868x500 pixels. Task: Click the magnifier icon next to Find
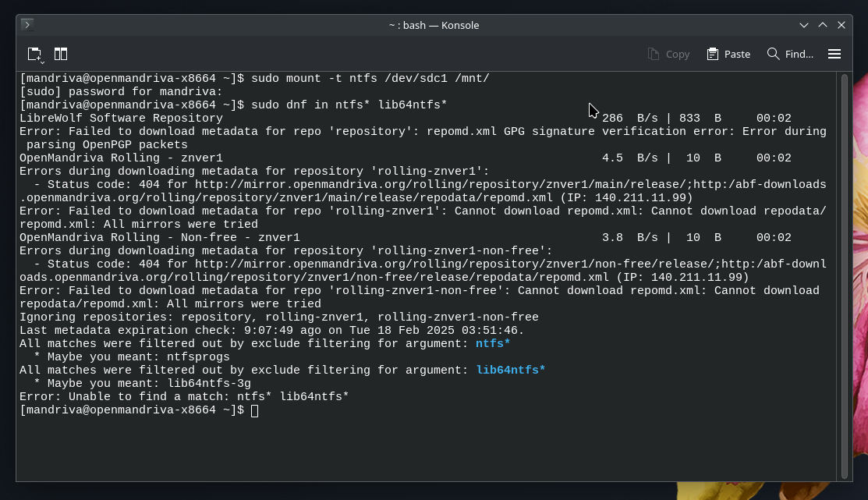click(x=773, y=55)
